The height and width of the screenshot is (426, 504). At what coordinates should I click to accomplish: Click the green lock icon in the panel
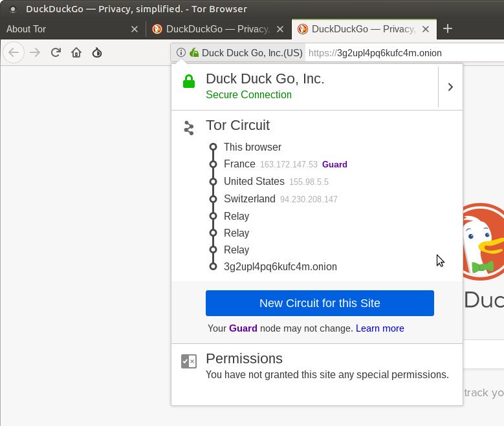tap(189, 81)
